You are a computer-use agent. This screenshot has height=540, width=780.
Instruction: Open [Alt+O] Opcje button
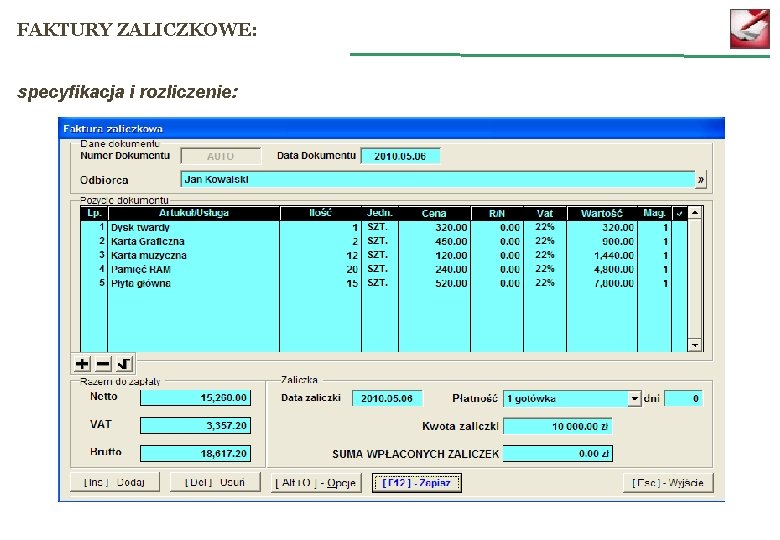click(x=316, y=483)
